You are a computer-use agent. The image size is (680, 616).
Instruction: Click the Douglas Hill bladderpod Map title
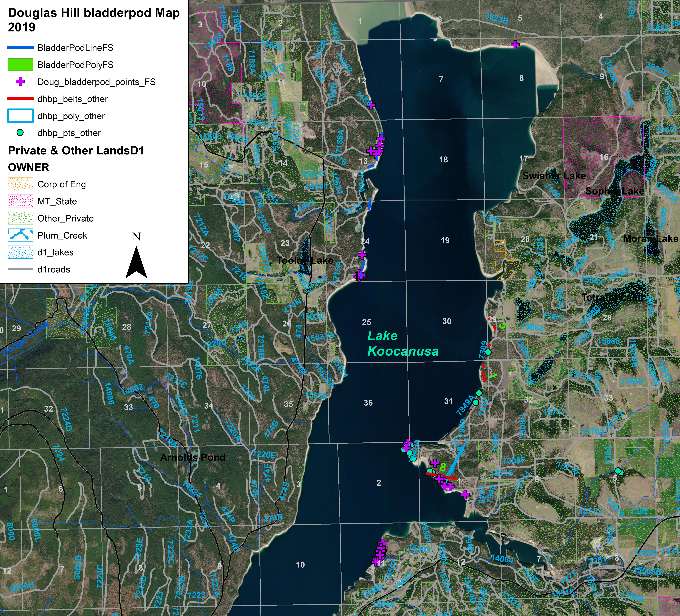point(94,20)
